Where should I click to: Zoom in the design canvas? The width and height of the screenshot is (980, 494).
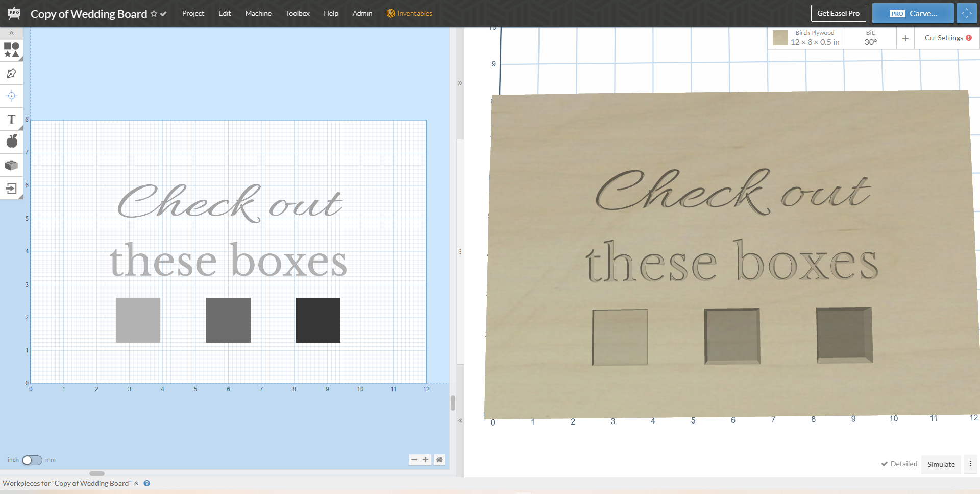point(425,460)
